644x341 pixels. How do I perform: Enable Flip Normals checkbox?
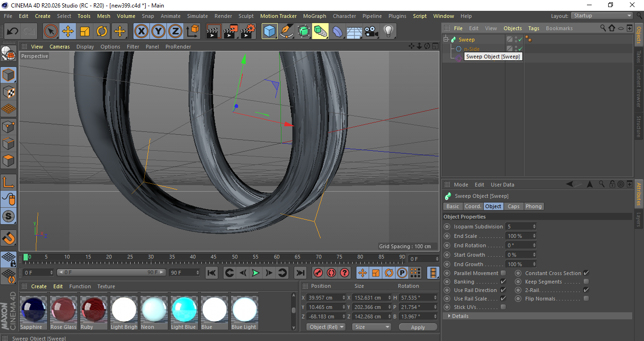(x=586, y=299)
